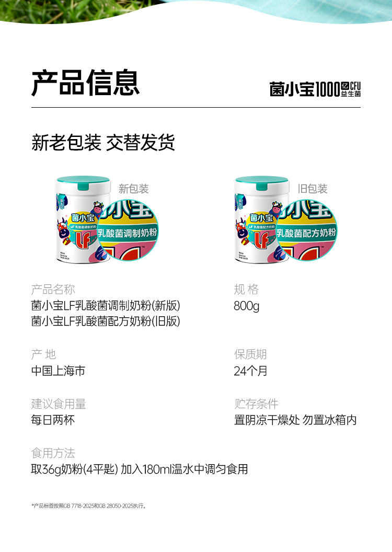This screenshot has height=552, width=392.
Task: Click the GB 7718-2025 footnote text
Action: tap(89, 506)
